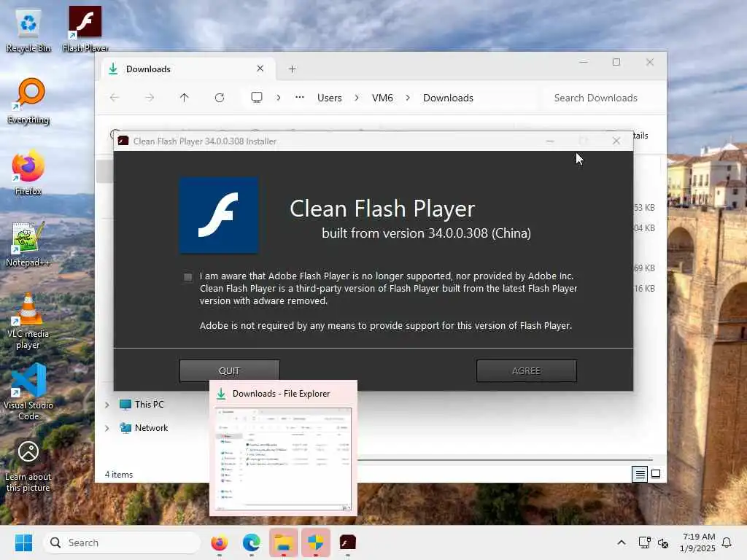Click the muted volume tray icon

click(x=662, y=542)
